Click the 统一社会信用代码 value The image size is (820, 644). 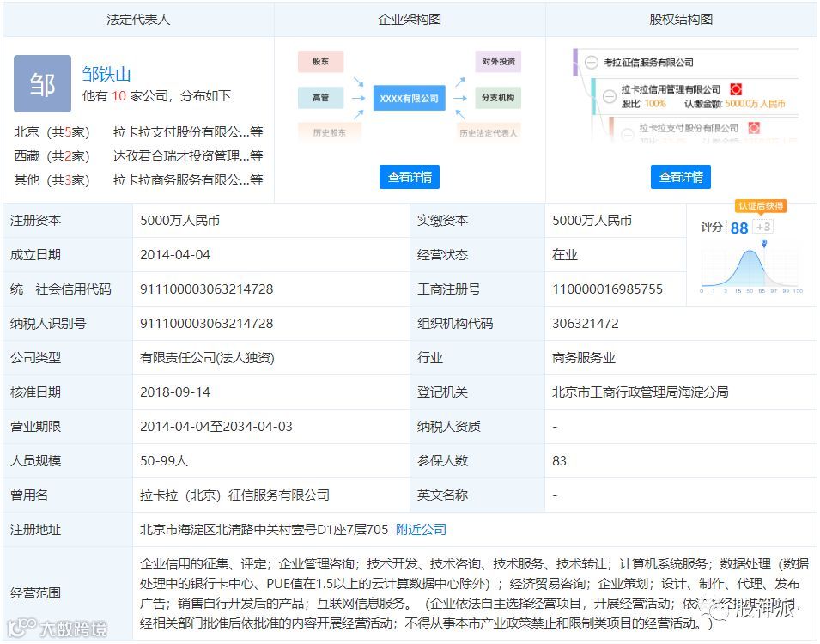point(207,289)
